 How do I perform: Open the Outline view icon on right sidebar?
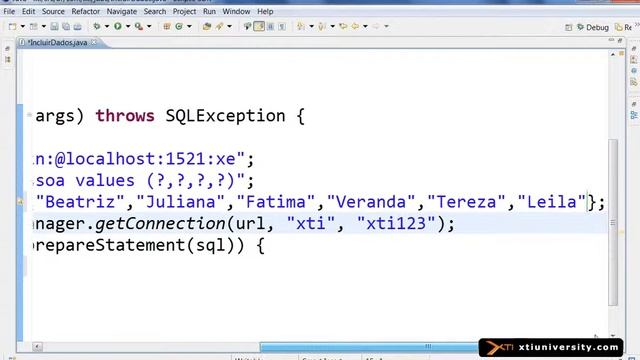pyautogui.click(x=634, y=116)
